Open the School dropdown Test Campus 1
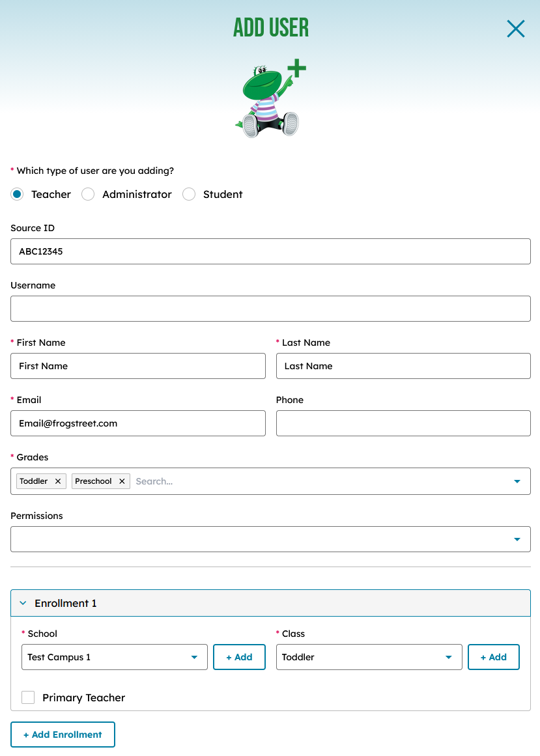The width and height of the screenshot is (540, 756). 114,657
